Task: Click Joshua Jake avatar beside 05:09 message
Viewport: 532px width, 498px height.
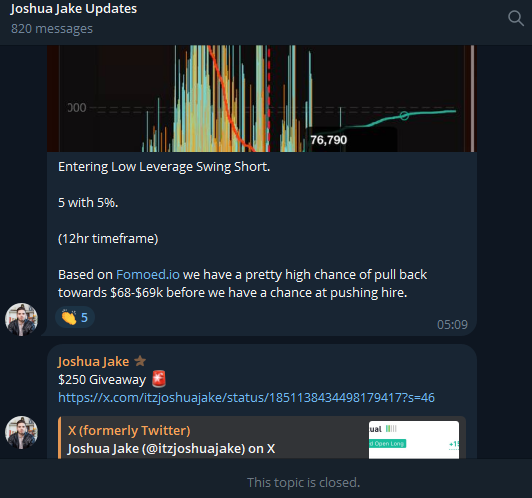Action: (21, 319)
